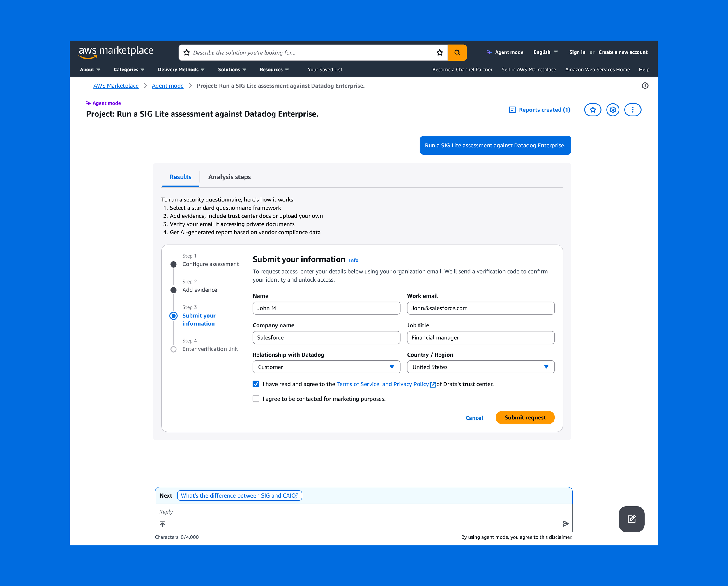The width and height of the screenshot is (728, 586).
Task: Check the marketing contact agreement checkbox
Action: pos(256,399)
